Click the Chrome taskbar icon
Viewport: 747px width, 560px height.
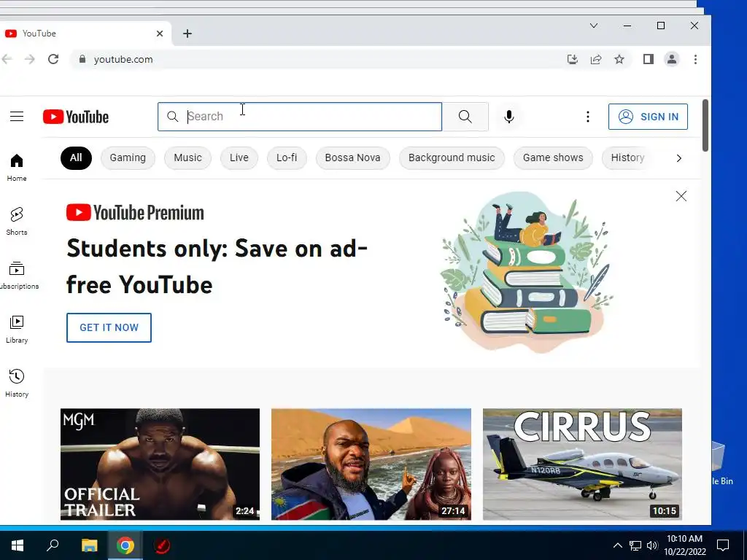tap(125, 545)
